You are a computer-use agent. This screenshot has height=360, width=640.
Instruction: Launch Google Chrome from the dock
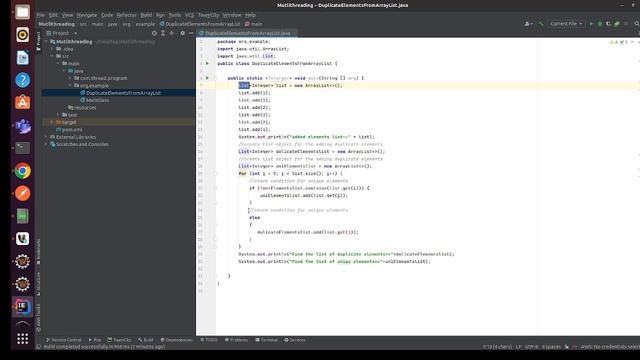click(x=22, y=171)
